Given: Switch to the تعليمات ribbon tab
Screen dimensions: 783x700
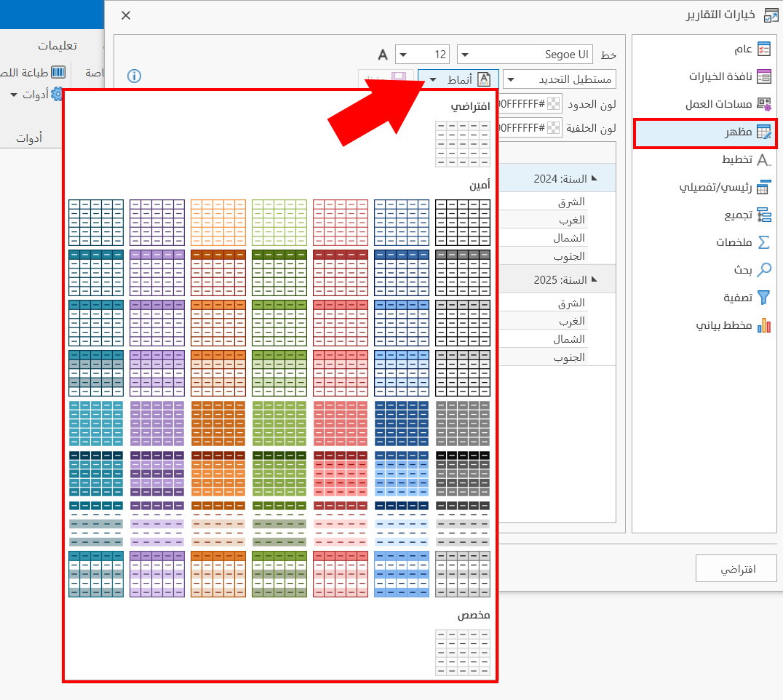Looking at the screenshot, I should pyautogui.click(x=58, y=45).
